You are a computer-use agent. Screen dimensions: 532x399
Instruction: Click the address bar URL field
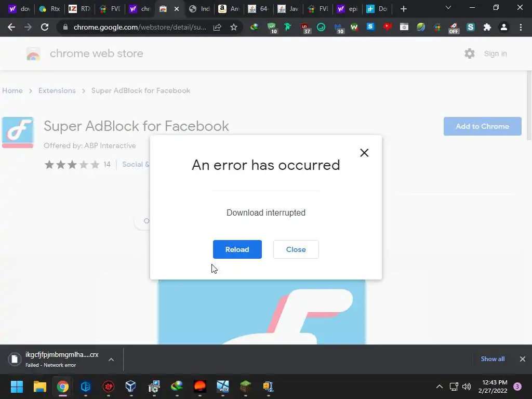pos(140,27)
